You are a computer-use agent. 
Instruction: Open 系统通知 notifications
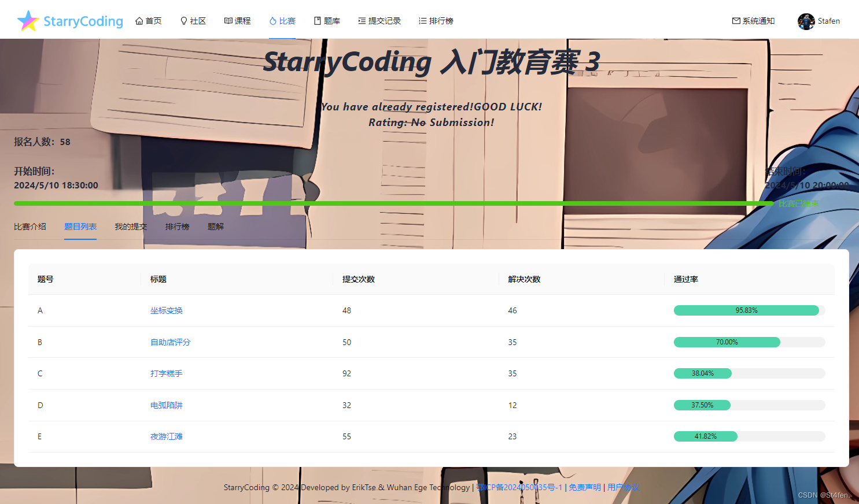754,21
